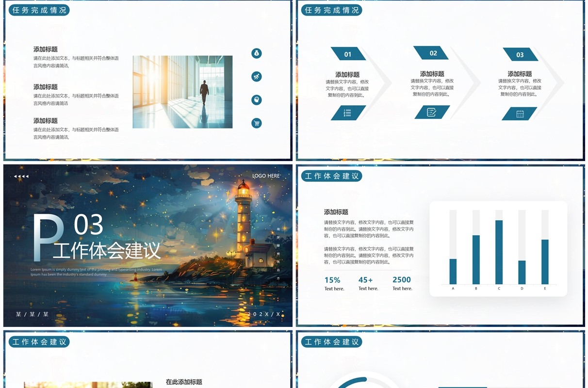588x388 pixels.
Task: Click the bar chart card background
Action: 498,248
